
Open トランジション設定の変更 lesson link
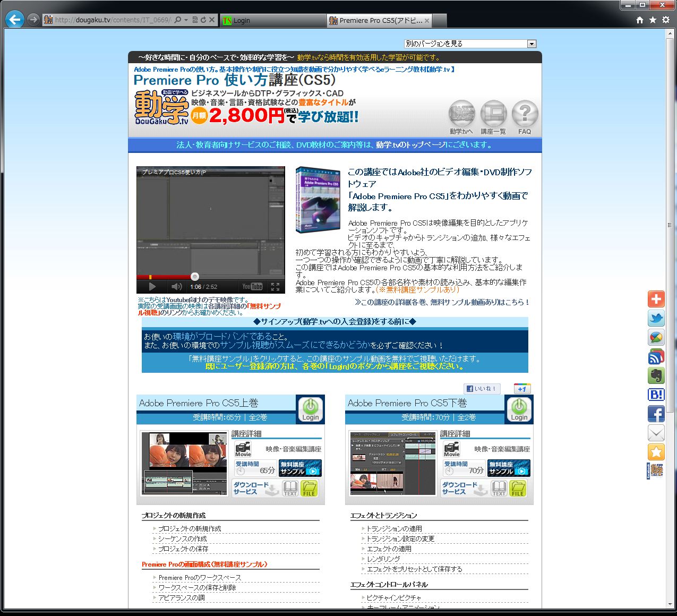pos(400,538)
